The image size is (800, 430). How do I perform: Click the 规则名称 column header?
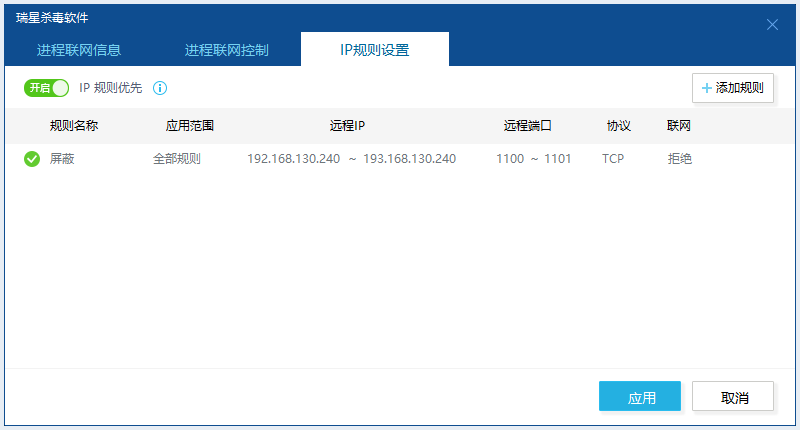click(74, 125)
